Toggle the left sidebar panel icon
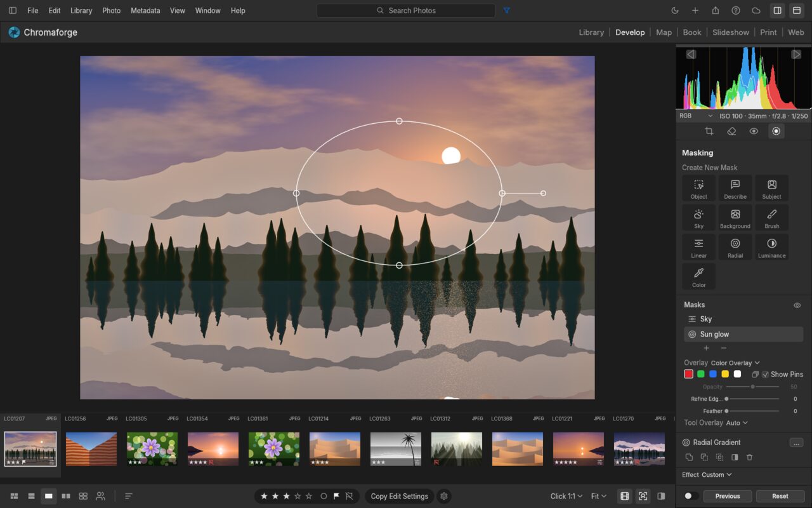 click(13, 11)
